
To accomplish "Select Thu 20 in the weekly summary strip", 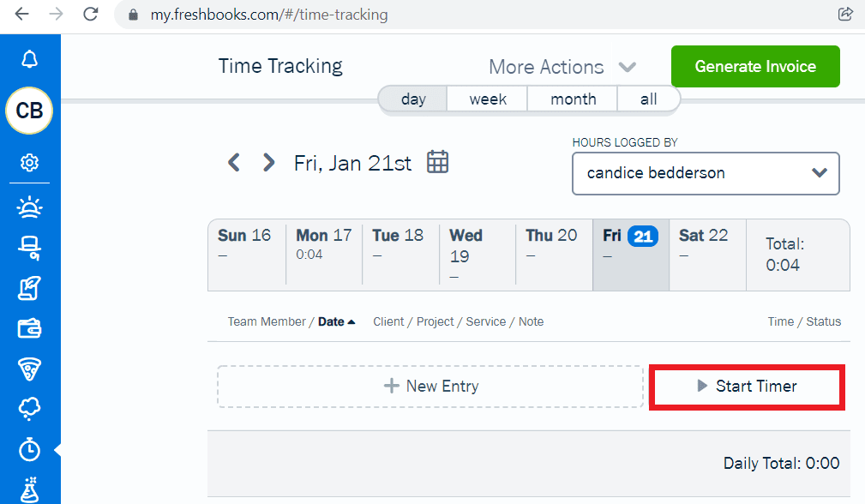I will [x=553, y=254].
